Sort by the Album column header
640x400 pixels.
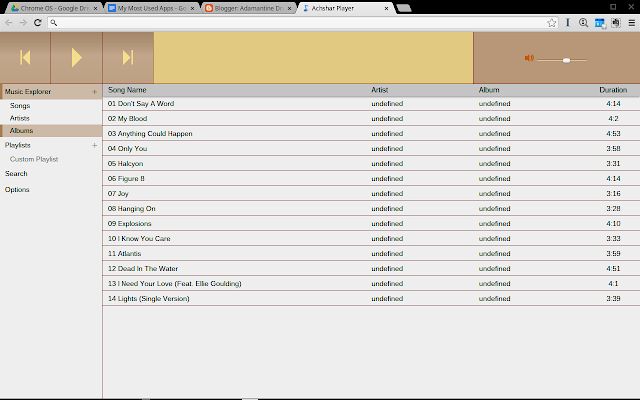[x=489, y=90]
